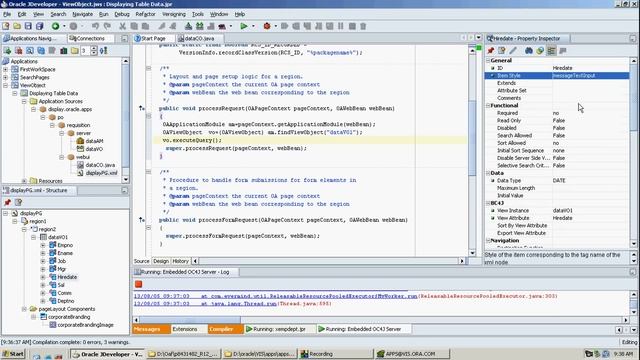Expand the FirstWorkSpace tree node
The image size is (640, 360).
(6, 69)
